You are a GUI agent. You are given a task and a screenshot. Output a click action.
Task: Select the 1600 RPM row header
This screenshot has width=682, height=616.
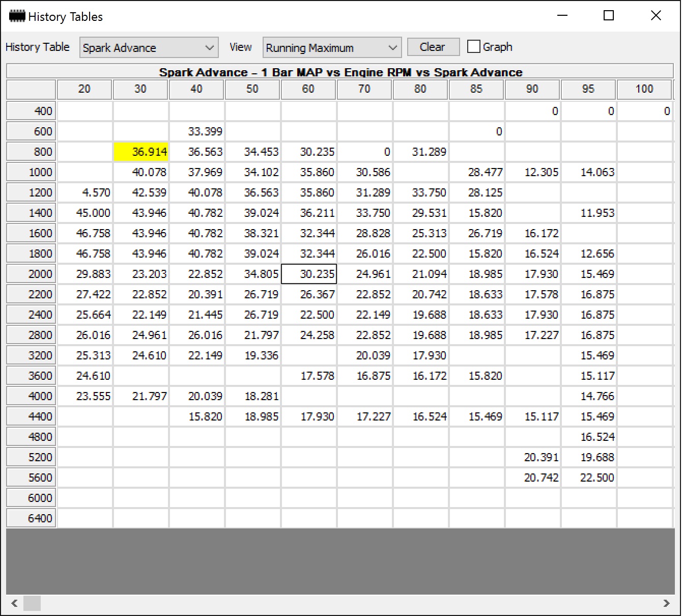(x=31, y=233)
